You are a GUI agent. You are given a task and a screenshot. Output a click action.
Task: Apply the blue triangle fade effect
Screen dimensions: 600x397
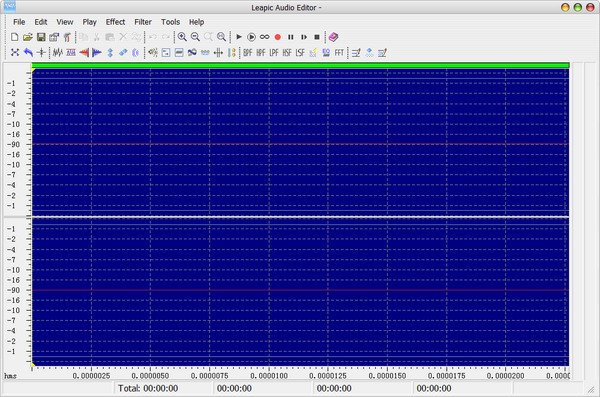coord(97,52)
